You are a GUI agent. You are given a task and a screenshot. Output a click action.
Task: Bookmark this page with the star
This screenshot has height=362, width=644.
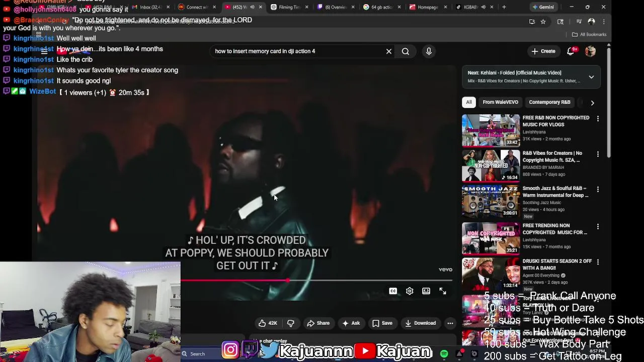coord(543,22)
